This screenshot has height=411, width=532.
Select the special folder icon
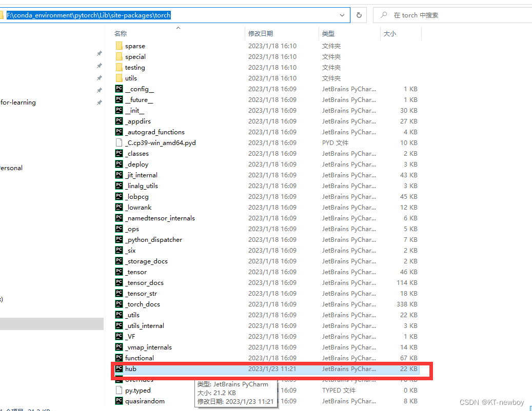[x=119, y=56]
